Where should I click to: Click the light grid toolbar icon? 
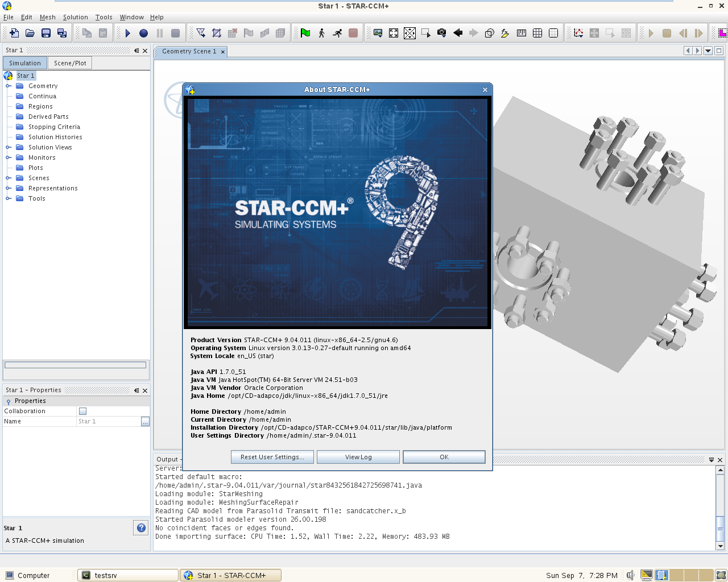pyautogui.click(x=553, y=33)
